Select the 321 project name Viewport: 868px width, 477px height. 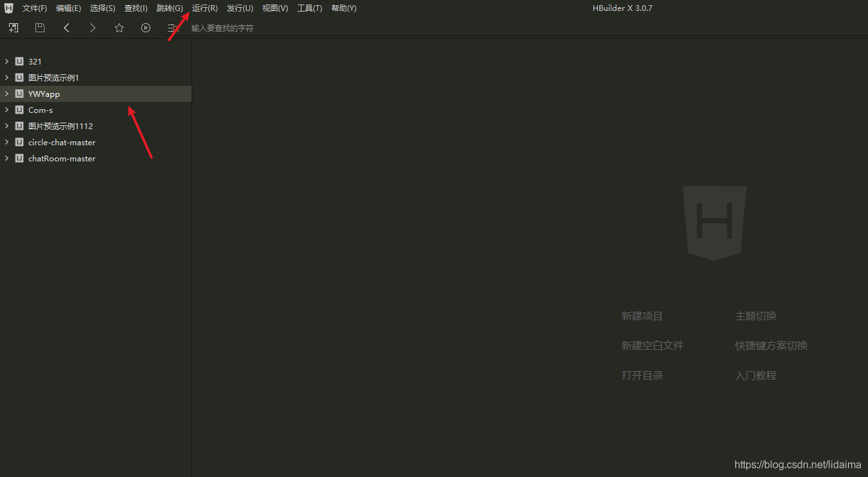pos(35,61)
